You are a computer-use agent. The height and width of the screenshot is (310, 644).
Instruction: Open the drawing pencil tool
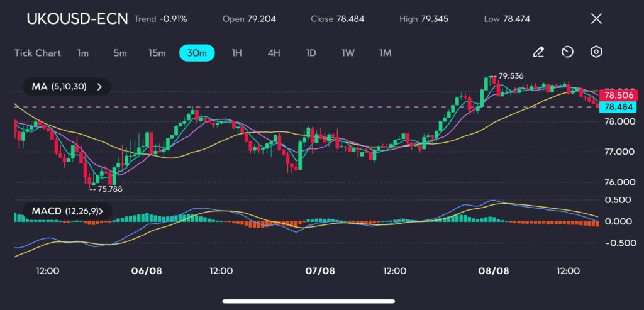(x=538, y=52)
